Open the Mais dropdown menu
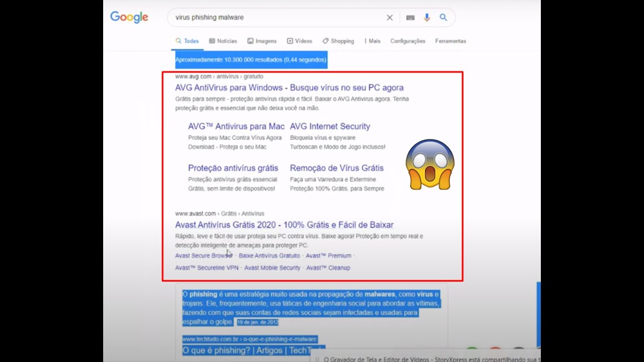The width and height of the screenshot is (644, 362). click(x=372, y=41)
